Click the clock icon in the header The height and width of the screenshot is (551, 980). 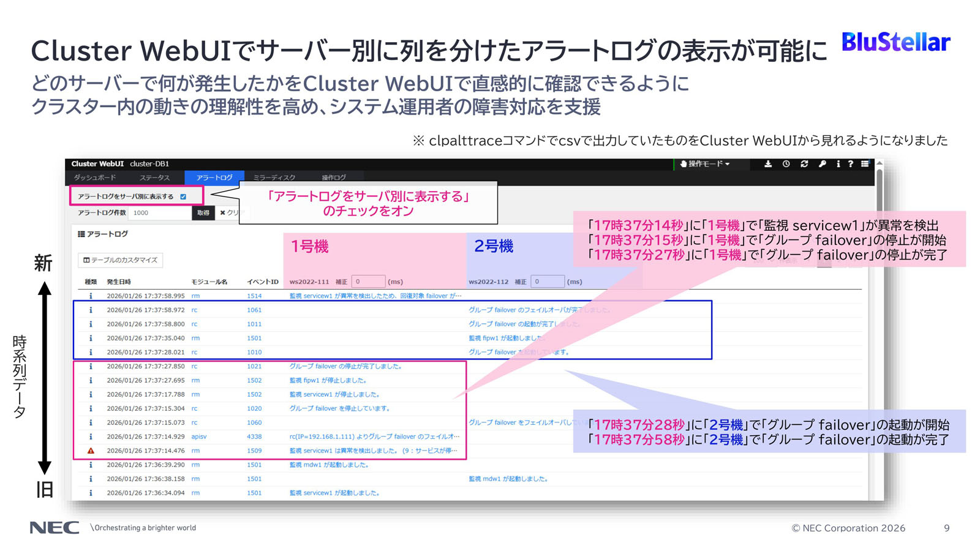point(786,164)
